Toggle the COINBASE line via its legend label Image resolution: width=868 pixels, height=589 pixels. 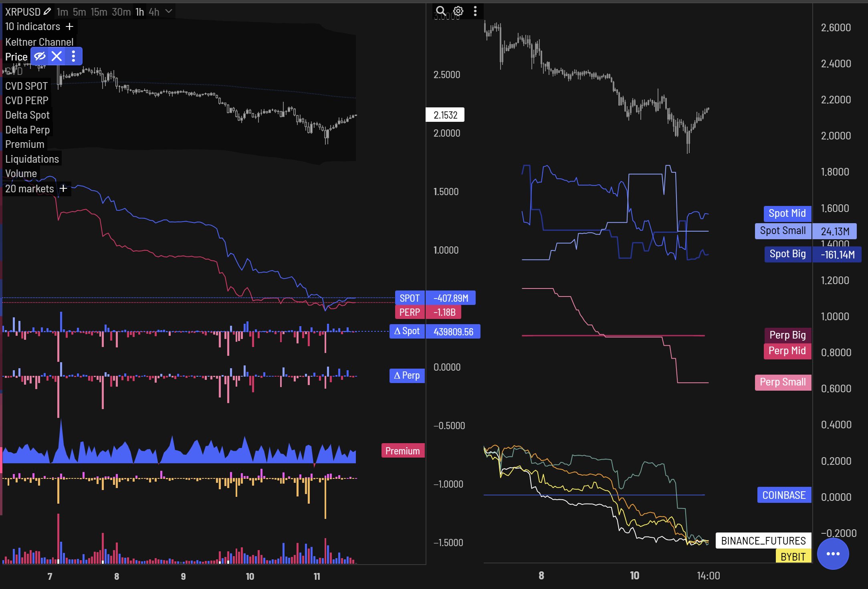pos(784,495)
